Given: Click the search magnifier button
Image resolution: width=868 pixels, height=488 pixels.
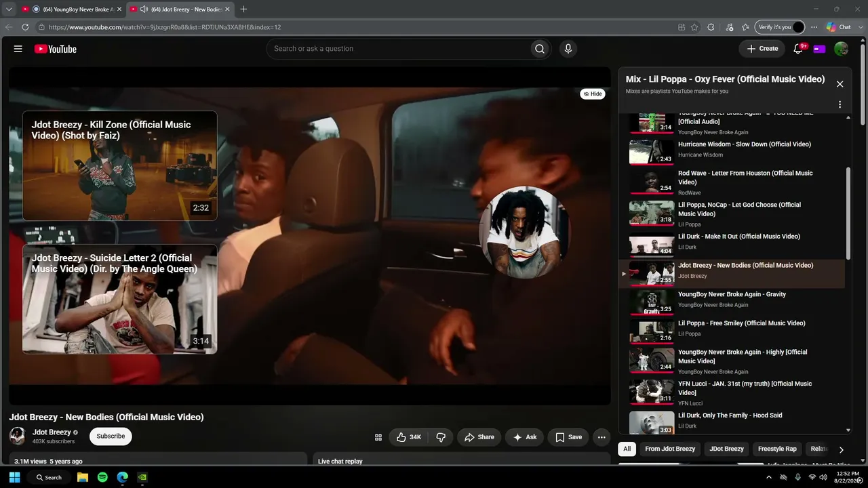Looking at the screenshot, I should click(540, 49).
